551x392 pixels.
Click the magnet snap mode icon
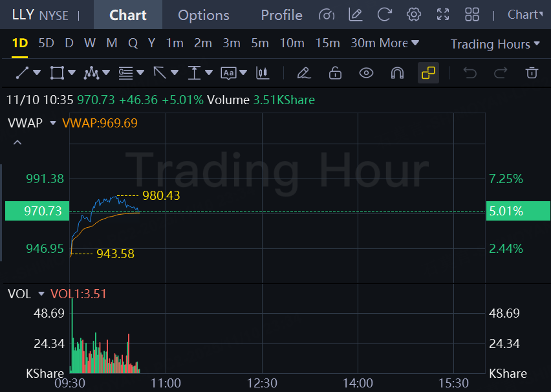click(397, 73)
